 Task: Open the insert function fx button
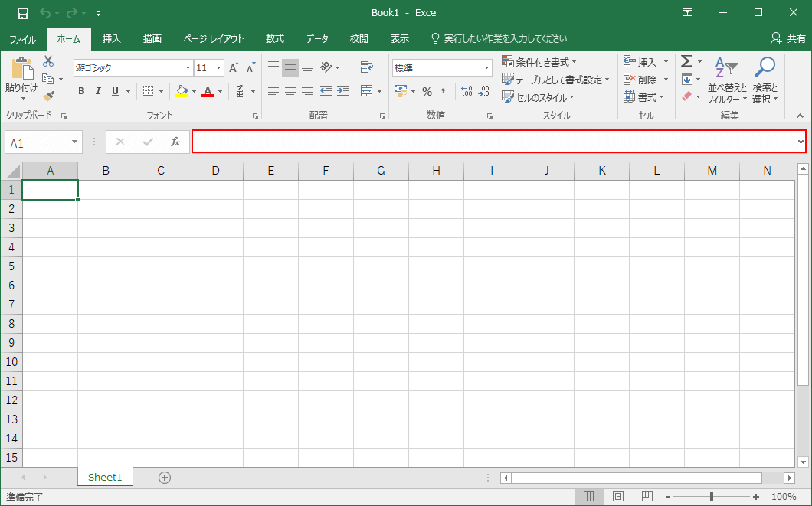click(175, 142)
